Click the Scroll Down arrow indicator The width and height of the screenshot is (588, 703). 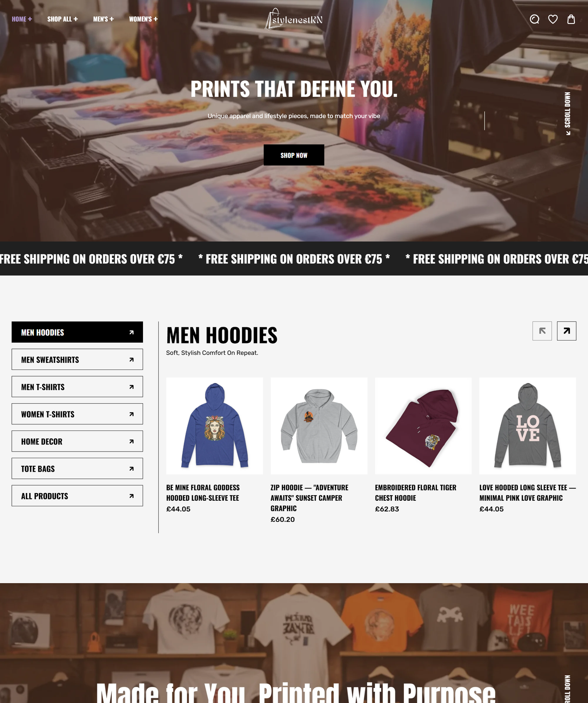[568, 113]
